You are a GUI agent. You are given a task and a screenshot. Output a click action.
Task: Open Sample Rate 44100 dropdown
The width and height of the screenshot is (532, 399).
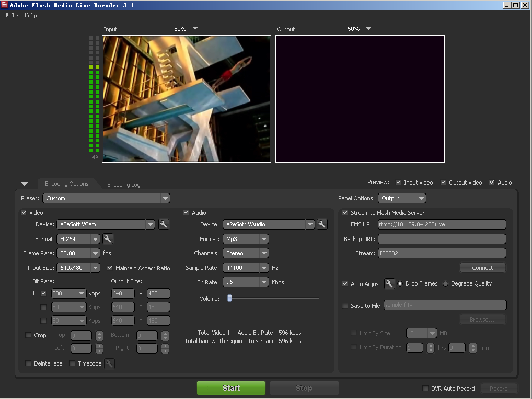[x=246, y=268]
